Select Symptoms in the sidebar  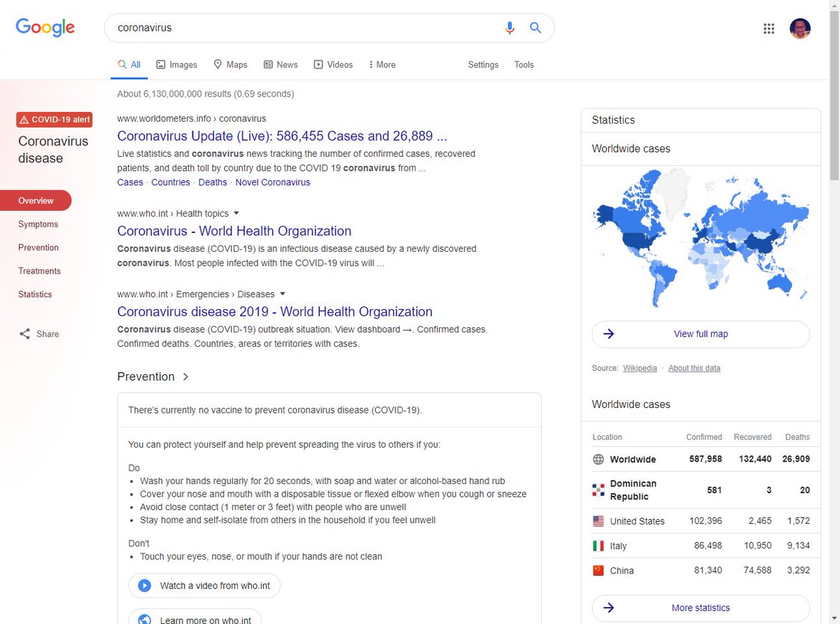[x=38, y=225]
